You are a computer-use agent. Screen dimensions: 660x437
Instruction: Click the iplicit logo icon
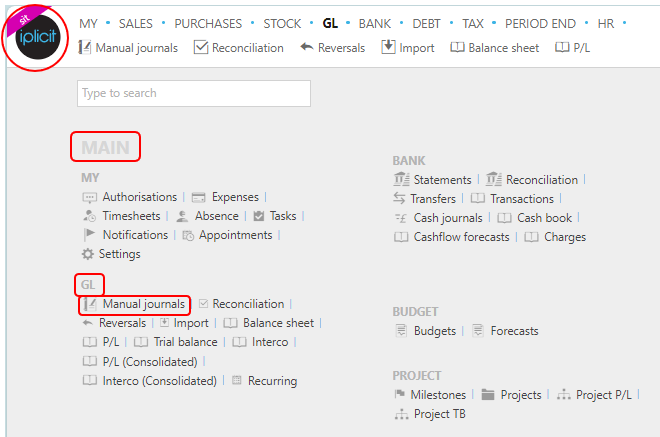(x=37, y=37)
